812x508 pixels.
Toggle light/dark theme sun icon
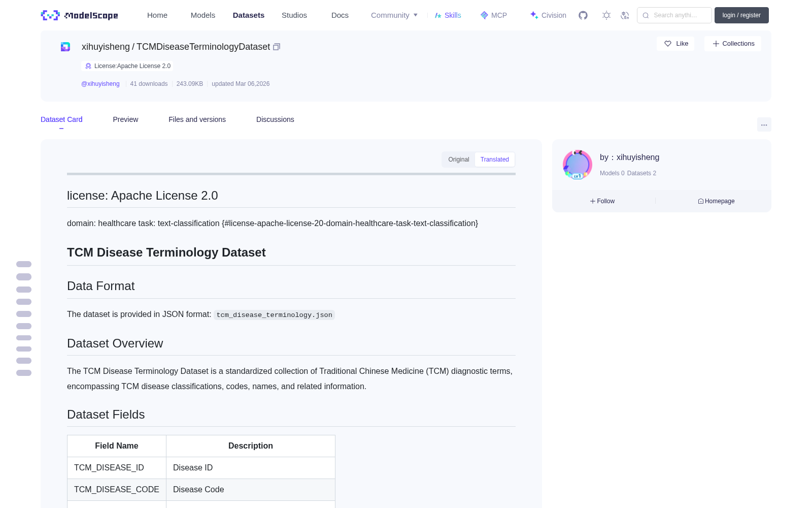click(606, 15)
